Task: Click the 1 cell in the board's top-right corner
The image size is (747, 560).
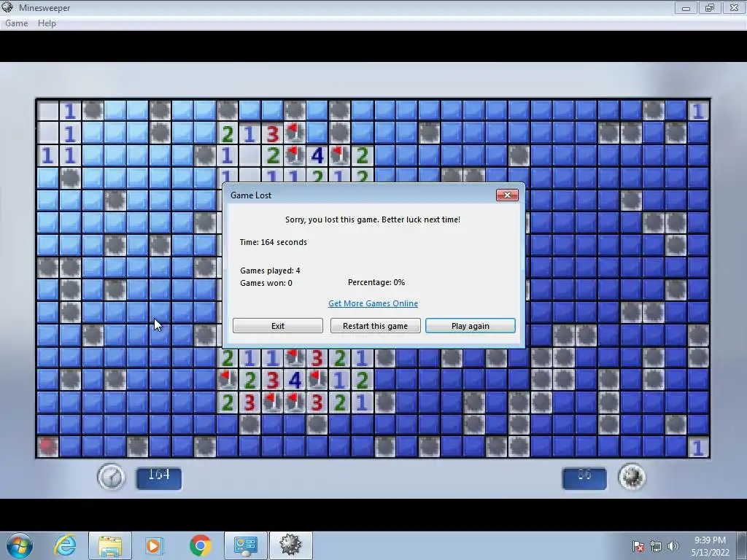Action: [x=698, y=111]
